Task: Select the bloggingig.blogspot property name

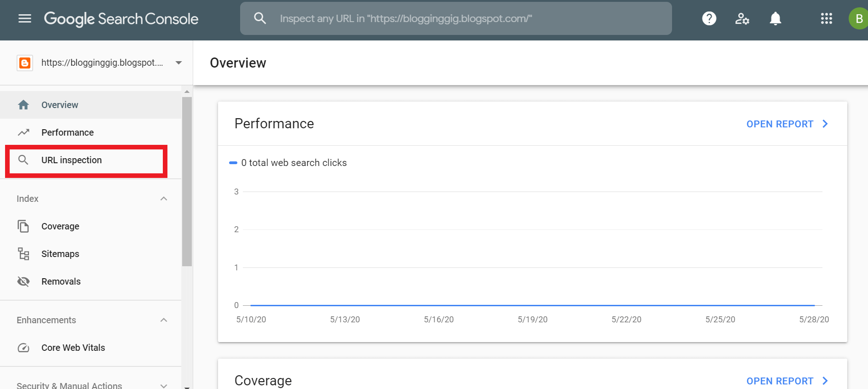Action: click(x=102, y=63)
